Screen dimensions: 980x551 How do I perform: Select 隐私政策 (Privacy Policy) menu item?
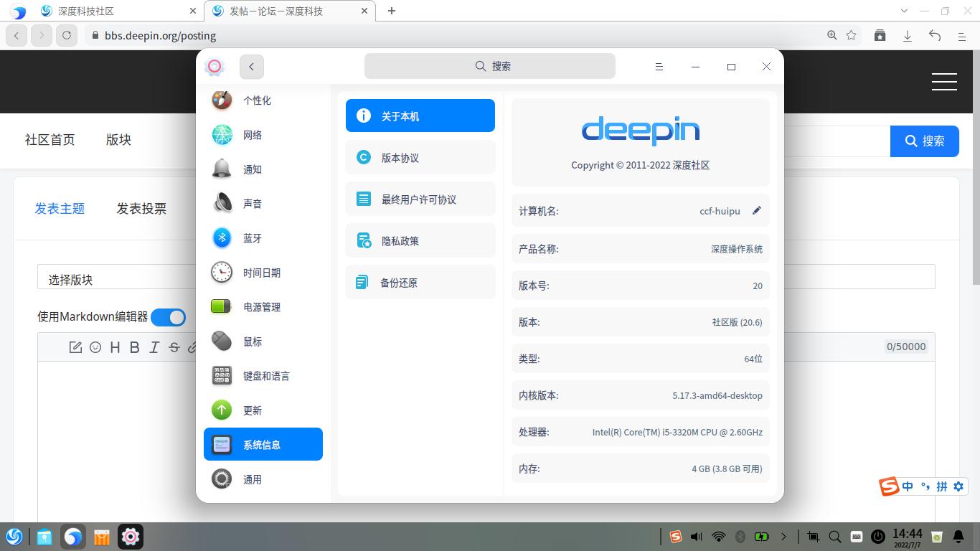point(420,240)
